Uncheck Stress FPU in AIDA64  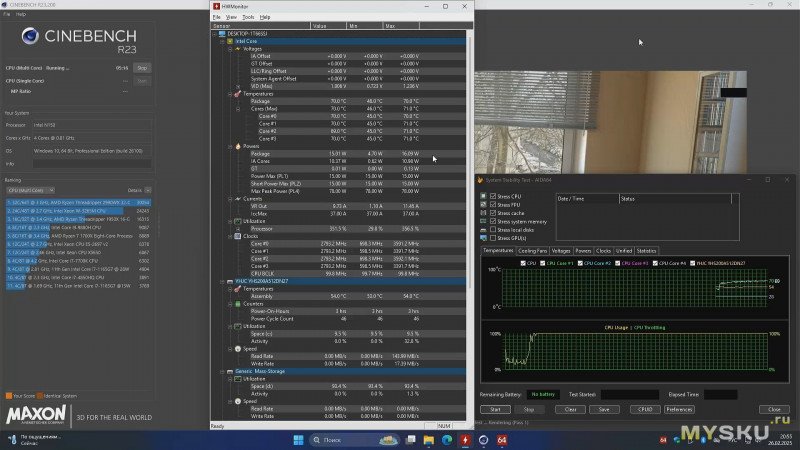click(x=493, y=205)
